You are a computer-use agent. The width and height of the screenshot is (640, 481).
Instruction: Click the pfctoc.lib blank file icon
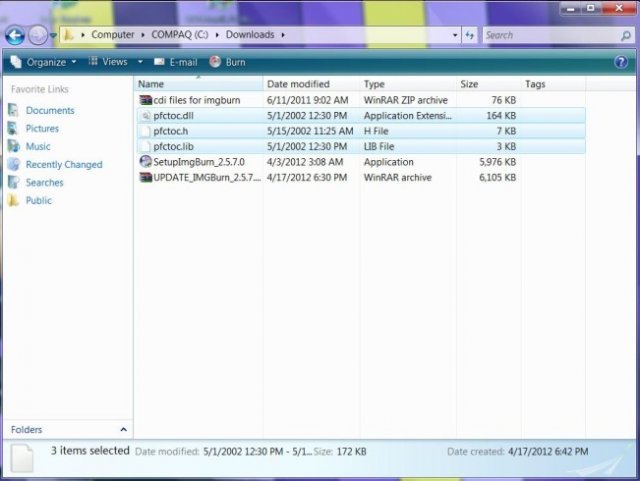145,147
